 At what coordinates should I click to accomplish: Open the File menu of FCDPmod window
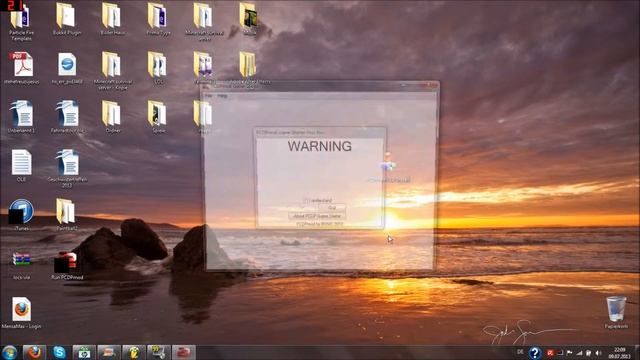(209, 96)
